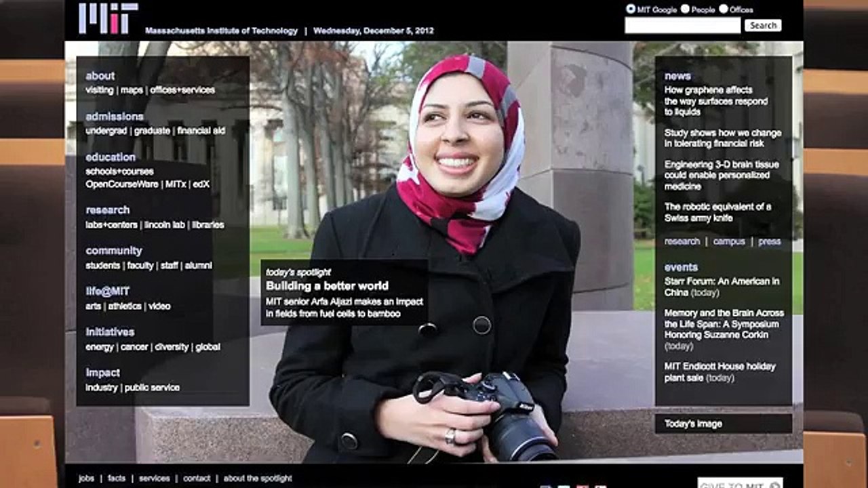Go to the visiting link
Viewport: 868px width, 488px height.
click(x=100, y=90)
